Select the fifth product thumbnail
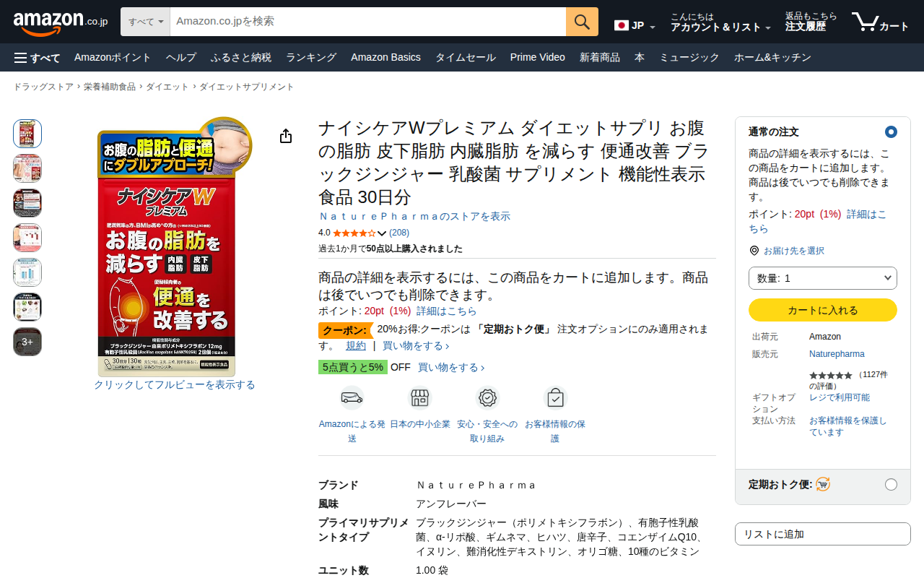The image size is (924, 578). [x=27, y=272]
